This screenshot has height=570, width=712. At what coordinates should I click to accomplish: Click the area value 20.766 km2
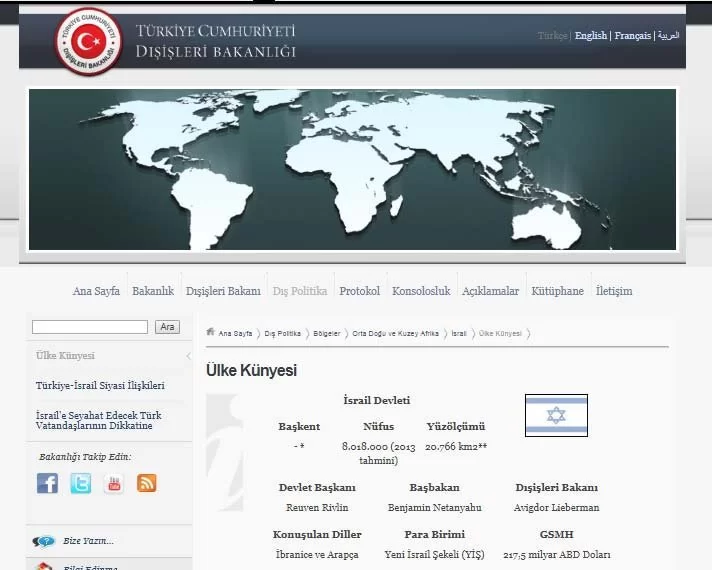click(x=456, y=446)
